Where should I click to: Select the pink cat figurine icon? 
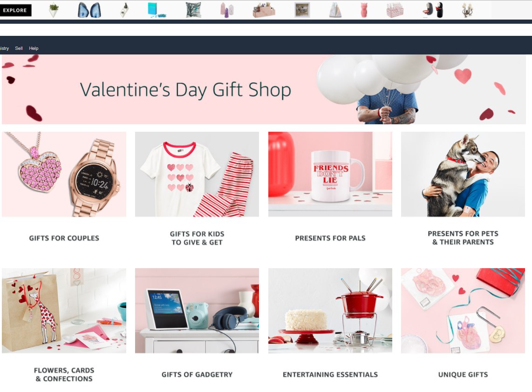[364, 10]
